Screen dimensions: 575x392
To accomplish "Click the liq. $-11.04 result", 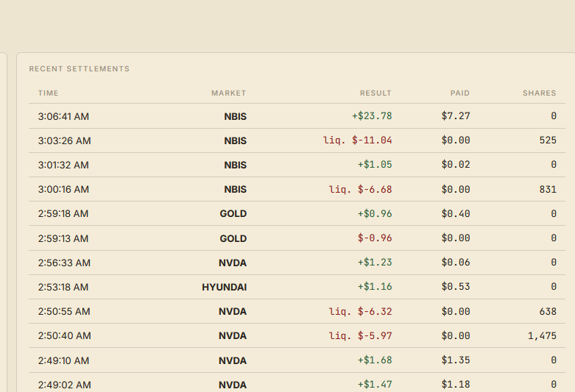I will 357,140.
